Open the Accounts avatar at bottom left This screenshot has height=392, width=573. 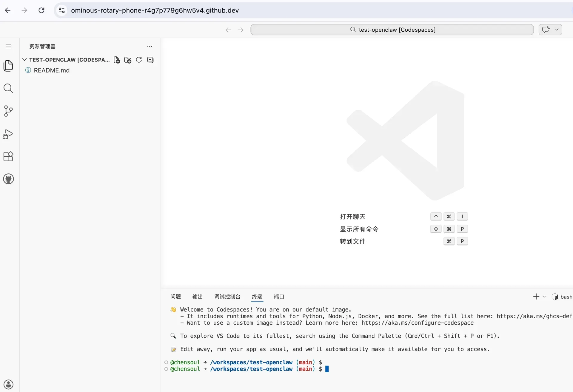coord(8,384)
